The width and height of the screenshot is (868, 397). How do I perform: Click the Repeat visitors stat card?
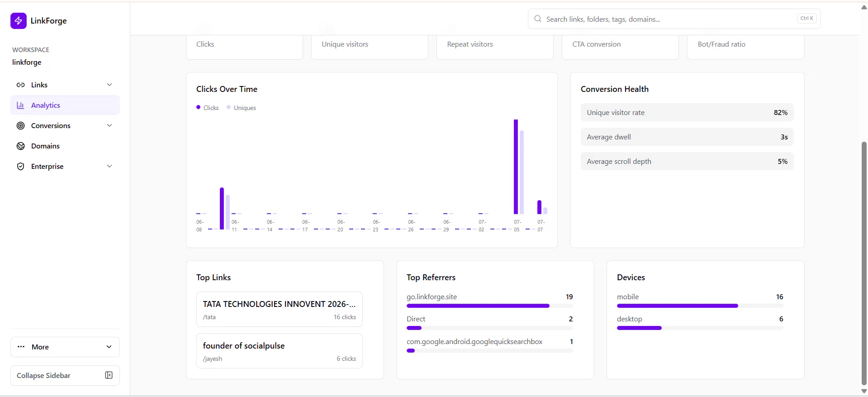click(x=495, y=47)
